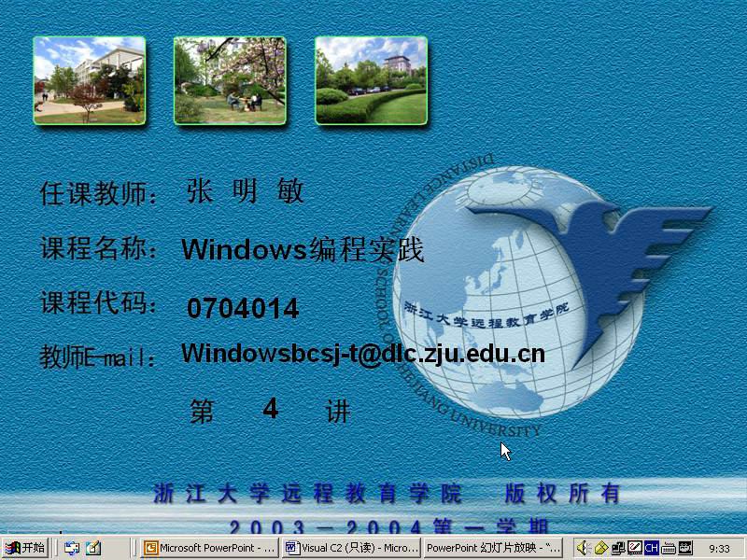Image resolution: width=747 pixels, height=560 pixels.
Task: Select PowerPoint 幻灯片放映 taskbar button
Action: [x=494, y=548]
